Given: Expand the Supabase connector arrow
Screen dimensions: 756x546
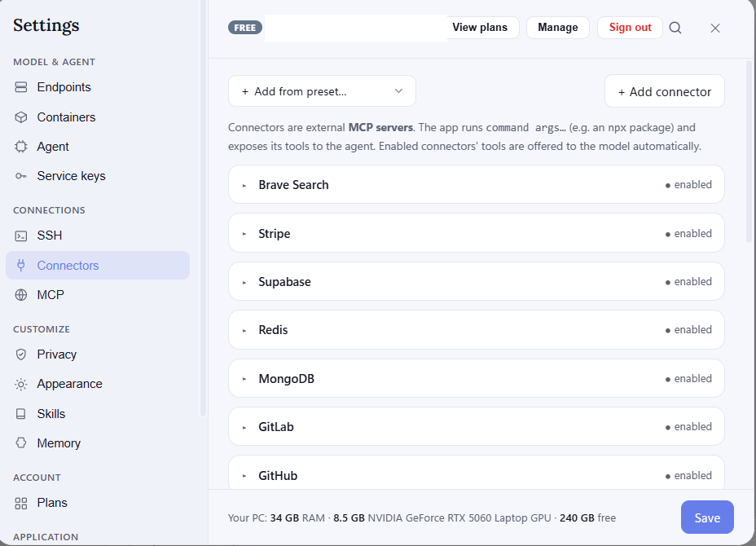Looking at the screenshot, I should [x=244, y=282].
